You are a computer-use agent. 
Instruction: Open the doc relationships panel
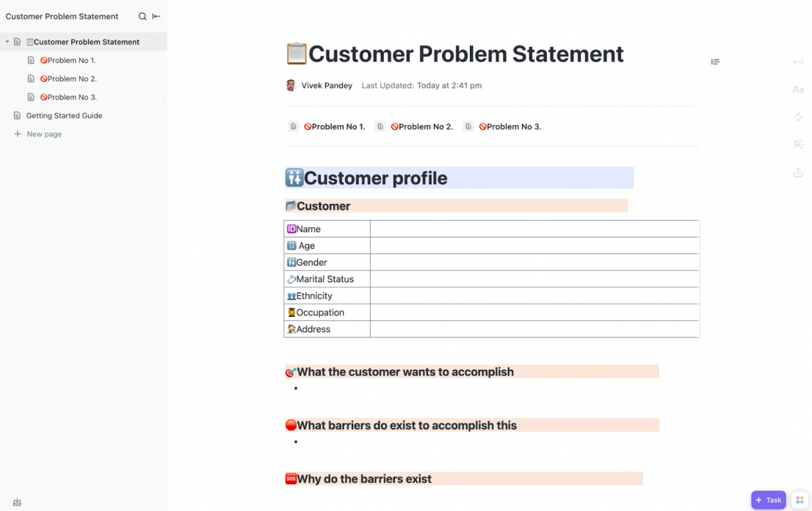pyautogui.click(x=798, y=117)
